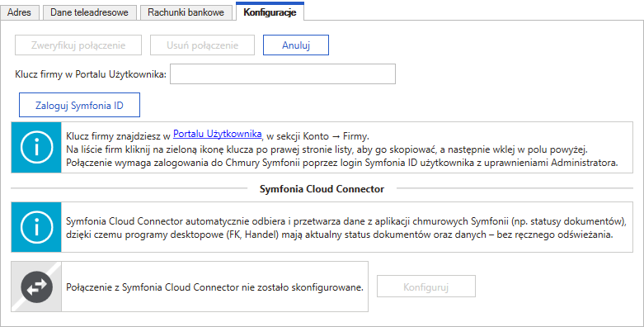Cancel with the Anuluj button

(x=296, y=45)
